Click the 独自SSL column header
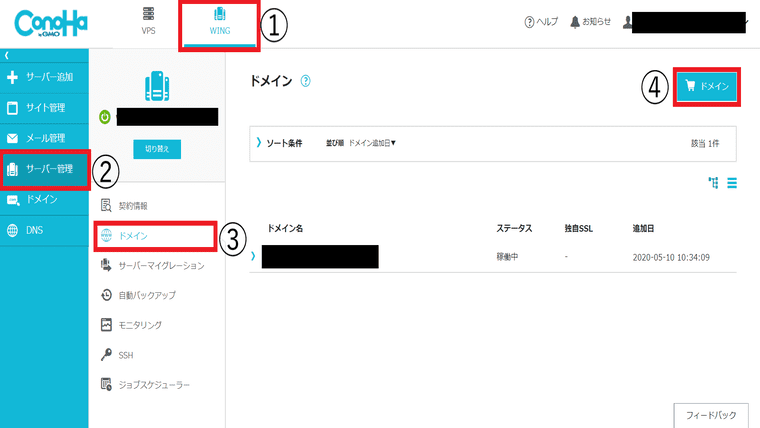The width and height of the screenshot is (760, 428). (579, 228)
